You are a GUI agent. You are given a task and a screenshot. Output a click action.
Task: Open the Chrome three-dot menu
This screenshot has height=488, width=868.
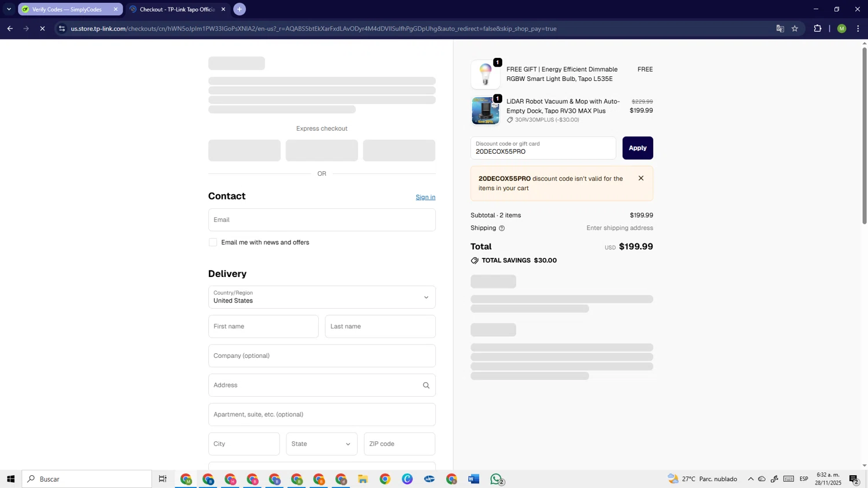[x=858, y=28]
